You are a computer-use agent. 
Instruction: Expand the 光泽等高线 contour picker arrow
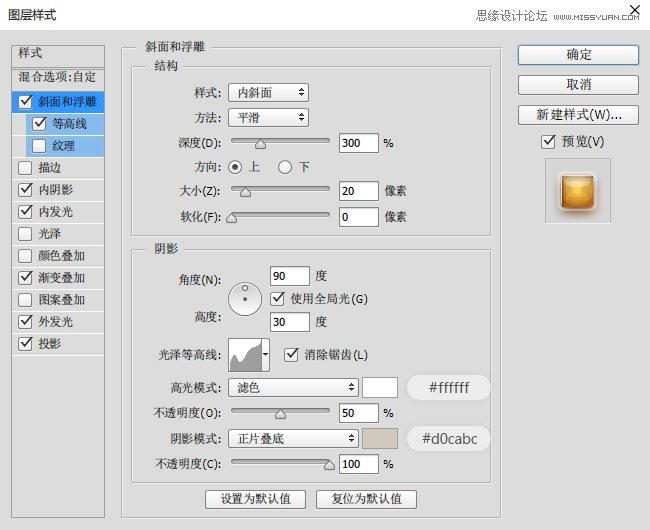(x=266, y=355)
